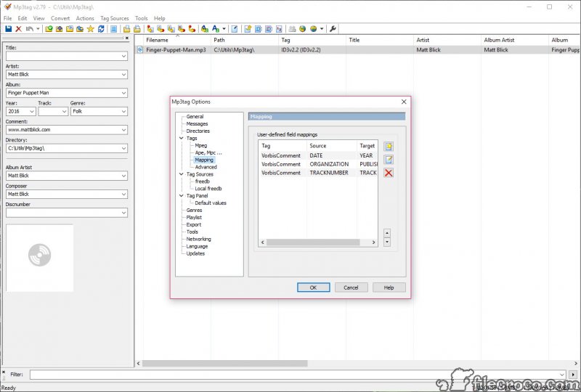Open the Year dropdown showing 2016
The height and width of the screenshot is (392, 581).
[32, 111]
